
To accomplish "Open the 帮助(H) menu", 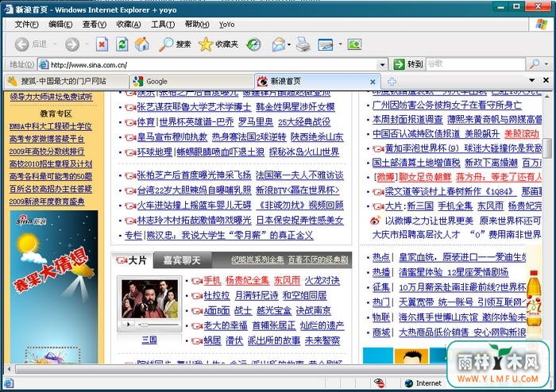I will pyautogui.click(x=197, y=25).
